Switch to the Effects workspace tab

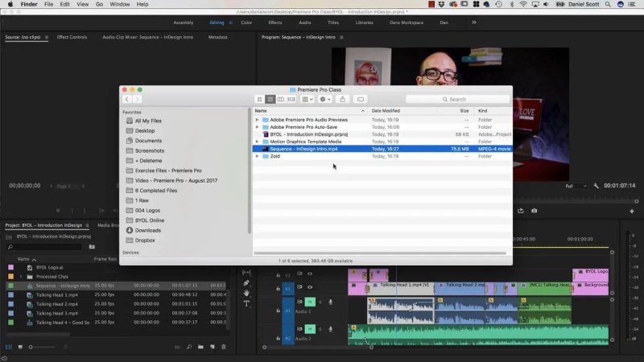275,23
